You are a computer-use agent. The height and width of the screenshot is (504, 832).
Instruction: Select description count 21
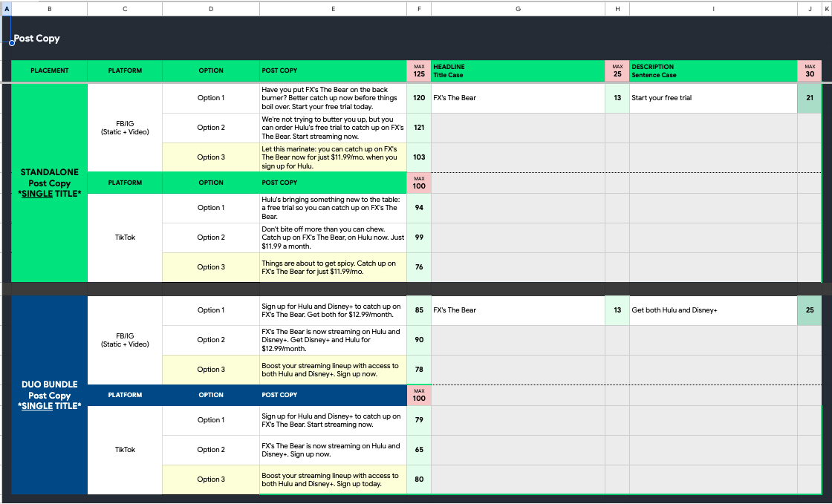coord(810,98)
